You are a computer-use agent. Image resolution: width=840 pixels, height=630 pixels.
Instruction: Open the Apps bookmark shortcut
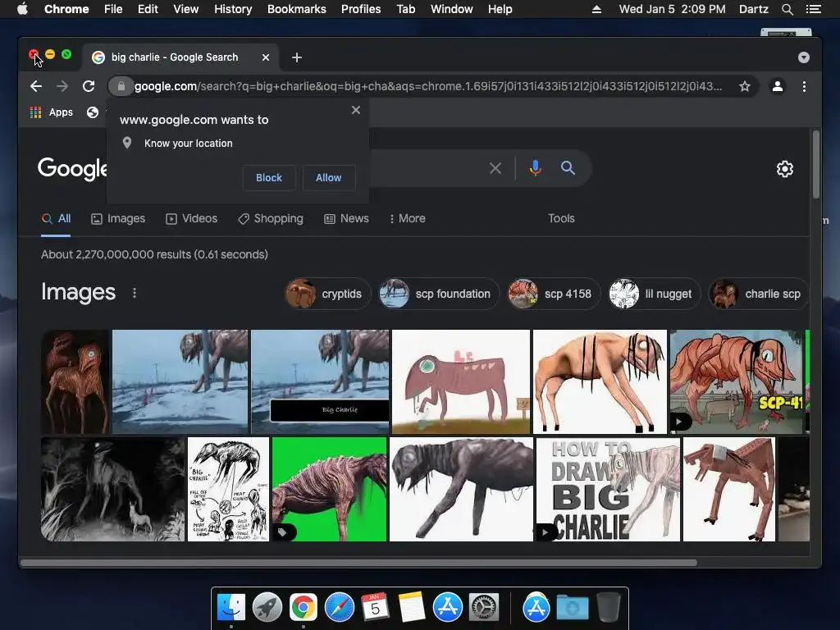(x=52, y=112)
